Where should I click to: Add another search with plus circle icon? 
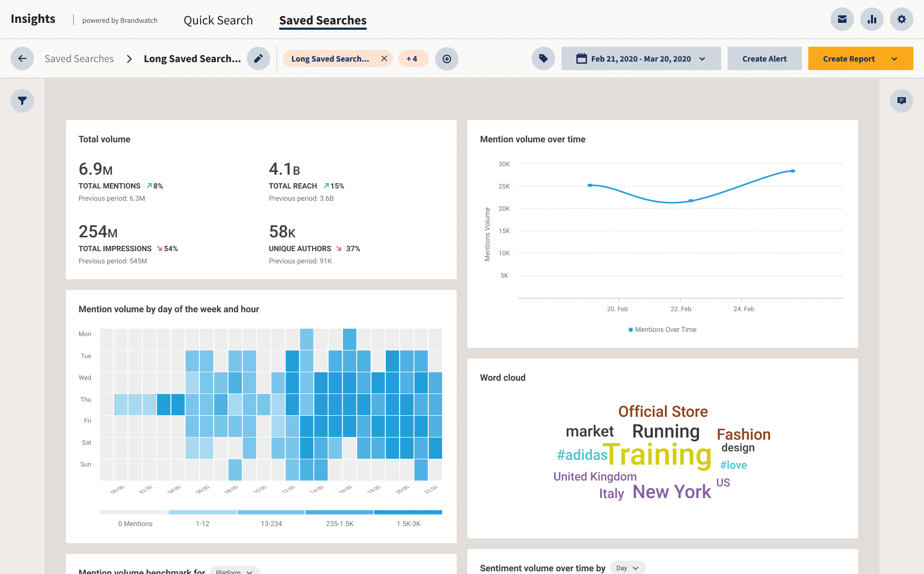447,59
